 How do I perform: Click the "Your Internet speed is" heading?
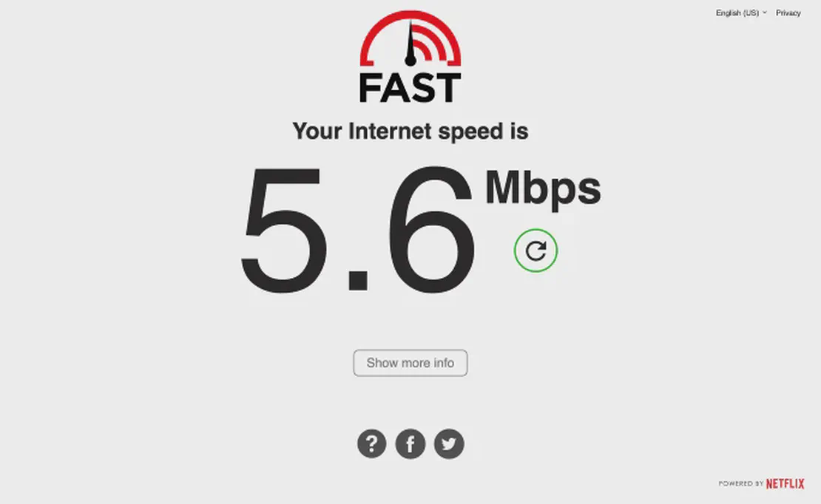410,131
